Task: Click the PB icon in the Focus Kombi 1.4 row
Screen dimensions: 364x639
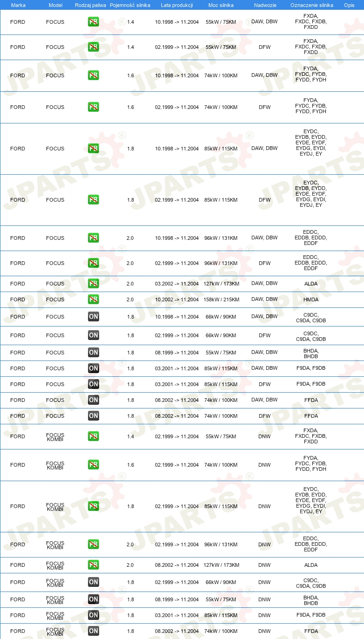Action: point(94,436)
